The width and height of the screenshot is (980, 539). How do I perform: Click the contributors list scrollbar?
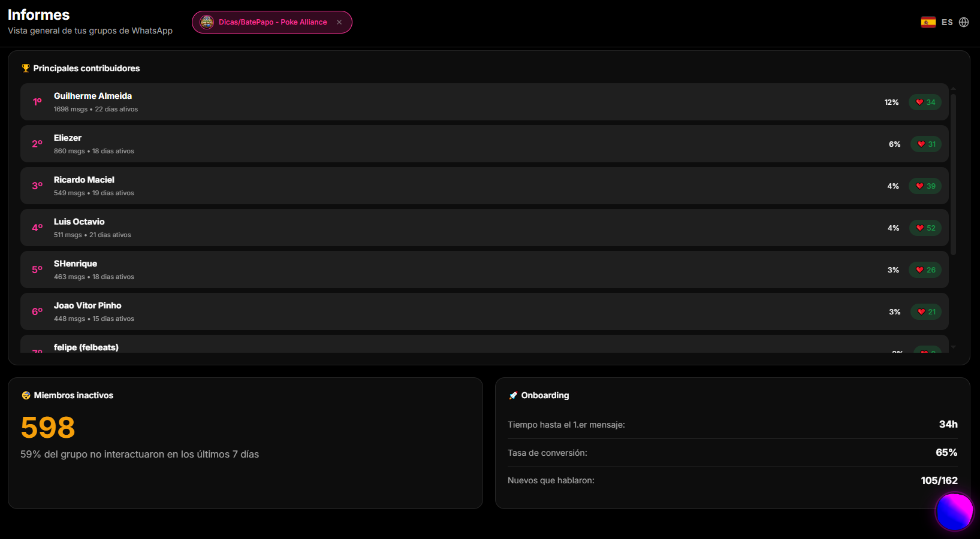(x=953, y=174)
